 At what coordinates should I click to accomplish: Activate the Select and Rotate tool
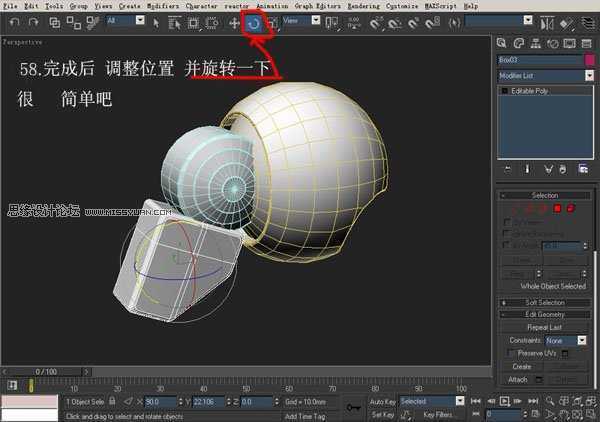[254, 24]
